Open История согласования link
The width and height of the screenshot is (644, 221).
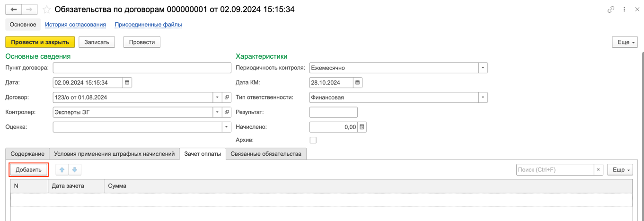(75, 25)
